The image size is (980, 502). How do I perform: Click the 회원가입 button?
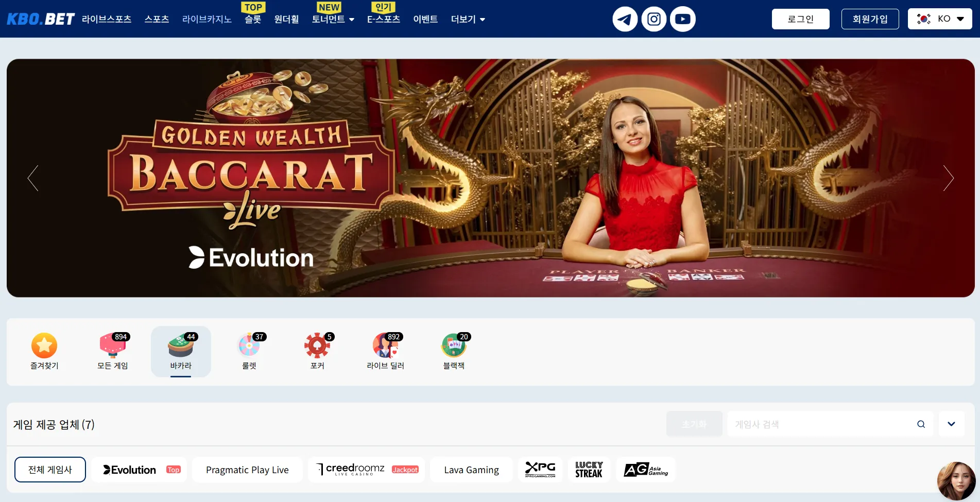[x=870, y=19]
